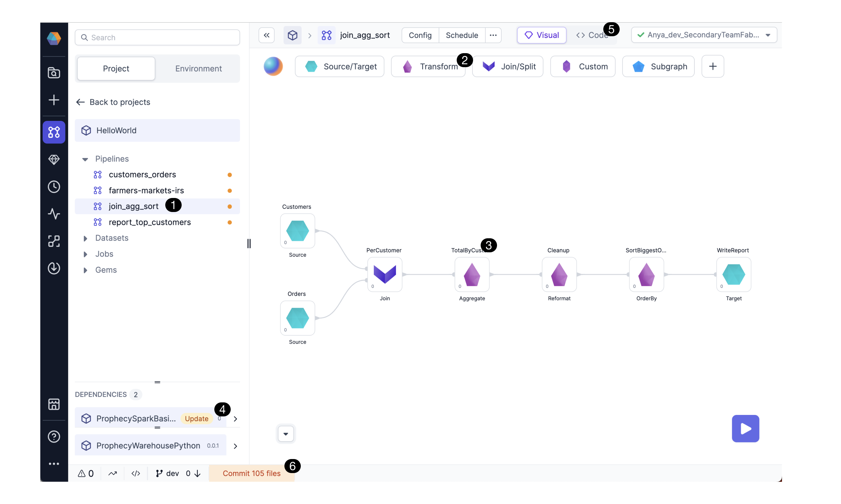Switch to Code view
Image resolution: width=841 pixels, height=504 pixels.
592,35
